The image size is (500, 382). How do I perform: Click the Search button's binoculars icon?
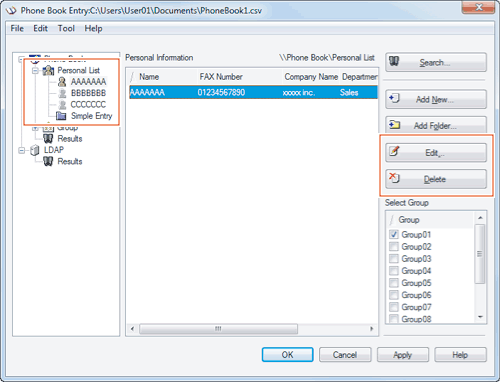pyautogui.click(x=394, y=61)
